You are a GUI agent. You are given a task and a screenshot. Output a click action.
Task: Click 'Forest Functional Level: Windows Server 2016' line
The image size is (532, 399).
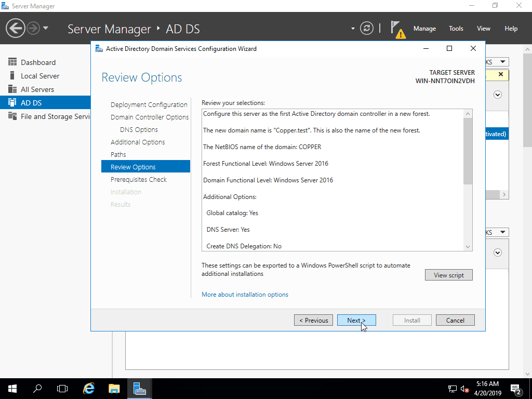coord(265,164)
